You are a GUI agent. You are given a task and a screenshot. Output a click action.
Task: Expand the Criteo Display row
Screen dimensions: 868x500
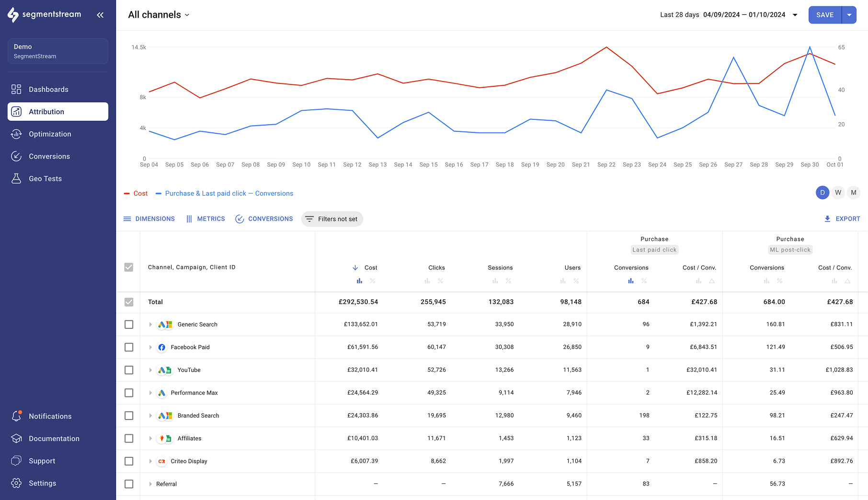pos(150,461)
